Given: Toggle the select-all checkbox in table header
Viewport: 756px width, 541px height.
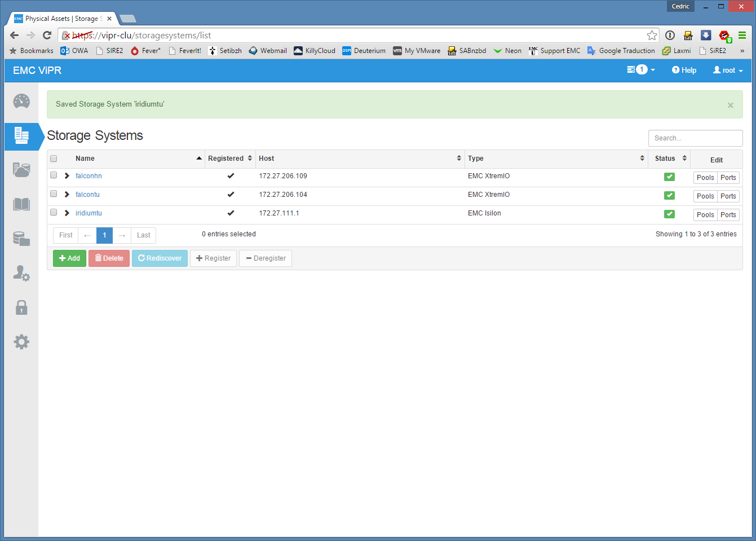Looking at the screenshot, I should point(54,159).
